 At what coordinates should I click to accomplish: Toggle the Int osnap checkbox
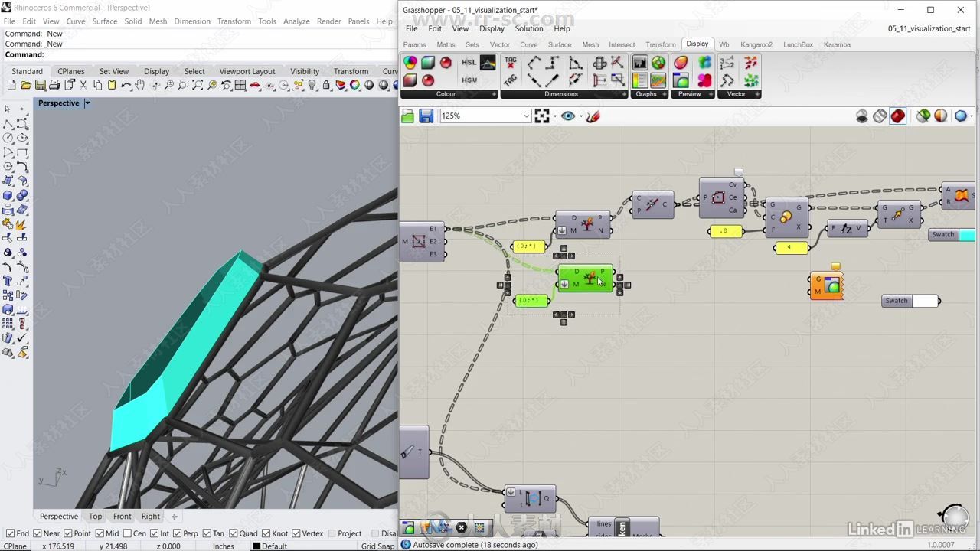(x=154, y=533)
